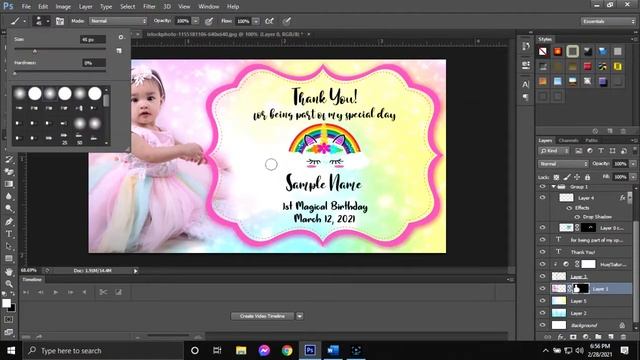Open the painting Mode dropdown
This screenshot has width=640, height=360.
118,21
